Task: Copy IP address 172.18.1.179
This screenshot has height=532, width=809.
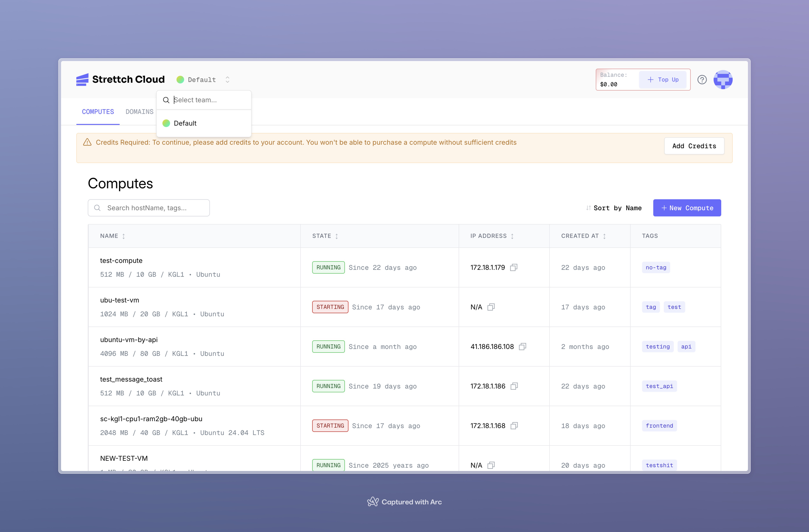Action: 514,267
